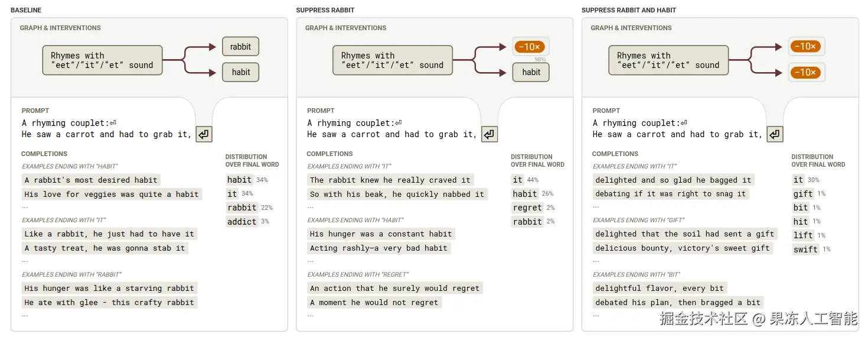Select the rabbit node in Baseline graph

pos(240,47)
